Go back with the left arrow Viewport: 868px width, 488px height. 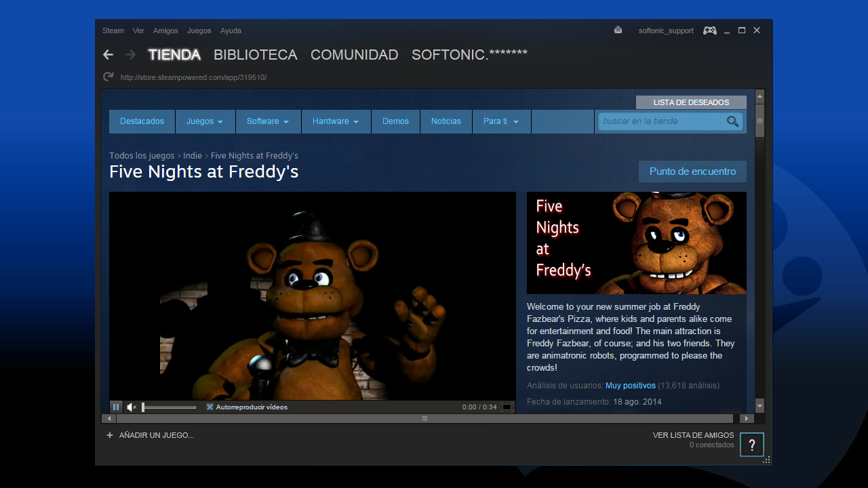108,55
